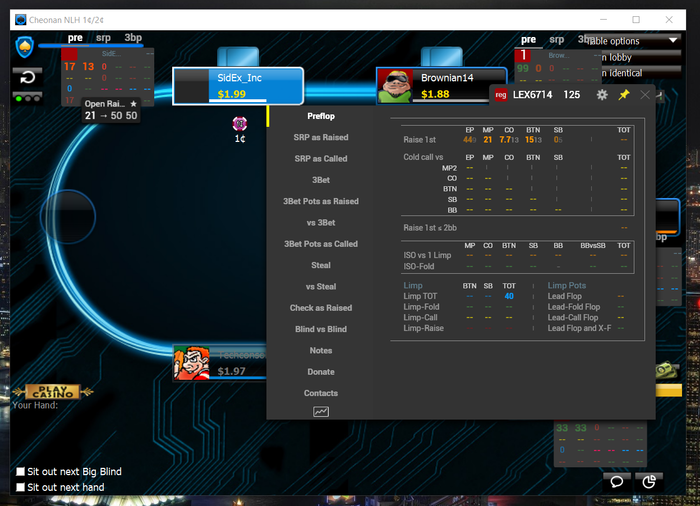
Task: Open the chat bubble icon
Action: 617,481
